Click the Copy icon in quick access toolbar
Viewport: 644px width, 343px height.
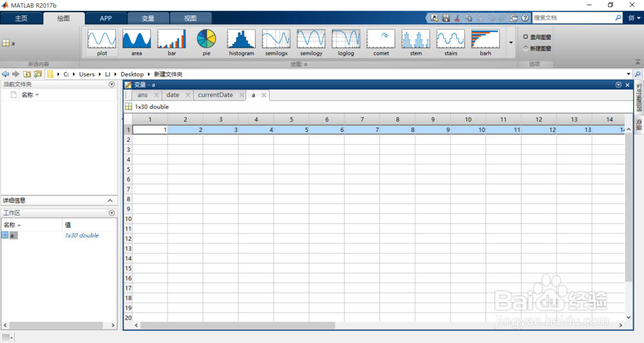point(469,18)
